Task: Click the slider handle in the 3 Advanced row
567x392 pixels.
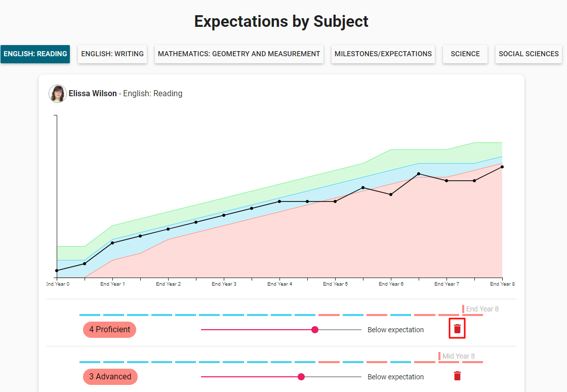Action: click(x=301, y=377)
